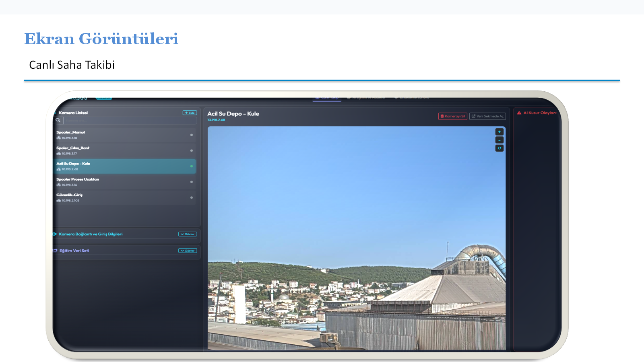Screen dimensions: 644x362
Task: Click green status dot of Acil Su Depo
Action: point(192,166)
